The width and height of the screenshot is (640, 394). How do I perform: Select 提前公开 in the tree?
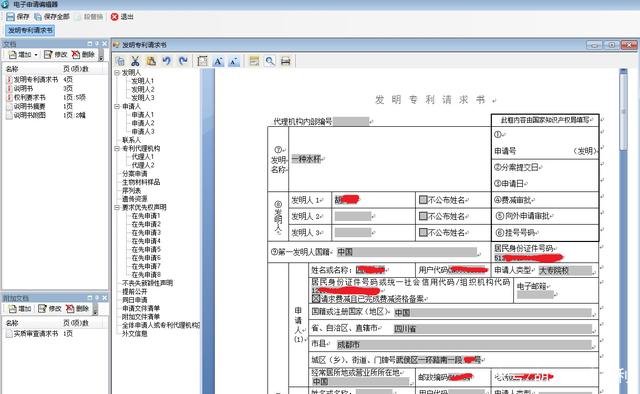click(135, 292)
